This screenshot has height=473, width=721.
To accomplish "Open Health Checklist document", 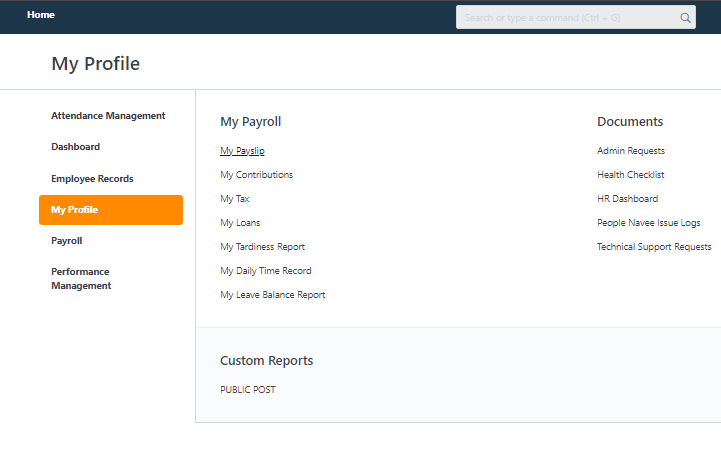I will pos(630,175).
